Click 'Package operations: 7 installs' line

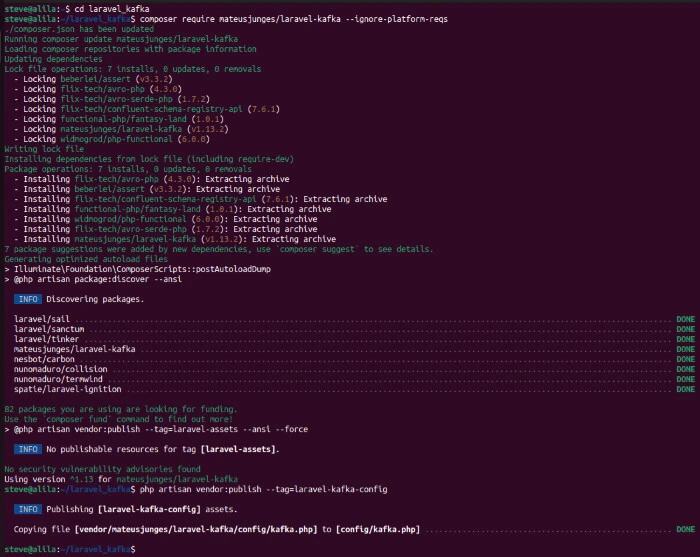pos(128,169)
